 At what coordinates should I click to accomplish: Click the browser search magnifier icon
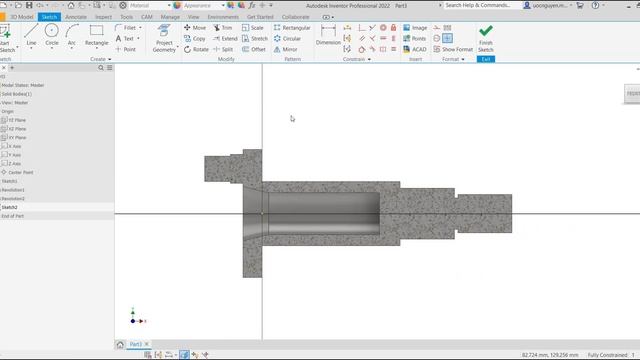pos(101,68)
